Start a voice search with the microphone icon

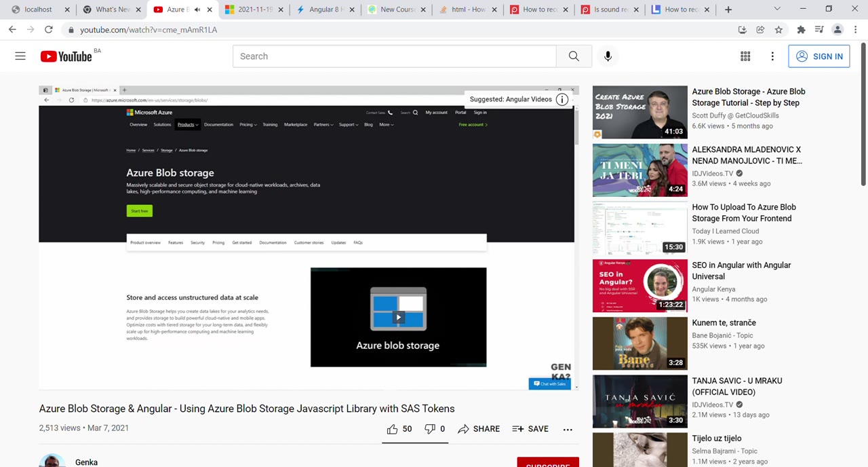608,56
